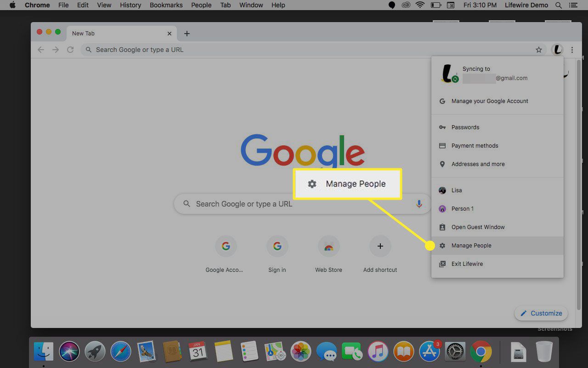This screenshot has height=368, width=588.
Task: Click the address bar URL field
Action: (312, 50)
